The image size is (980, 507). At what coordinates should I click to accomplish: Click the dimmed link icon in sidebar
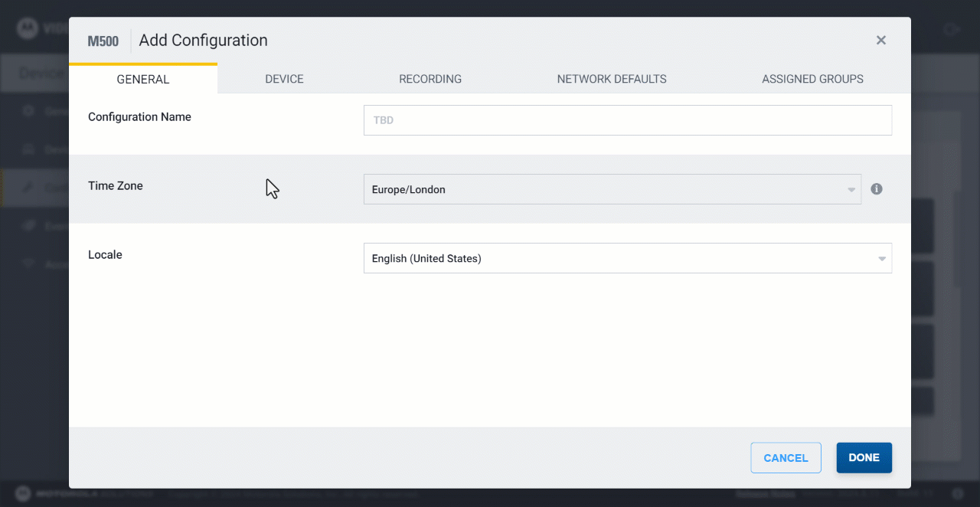[29, 226]
